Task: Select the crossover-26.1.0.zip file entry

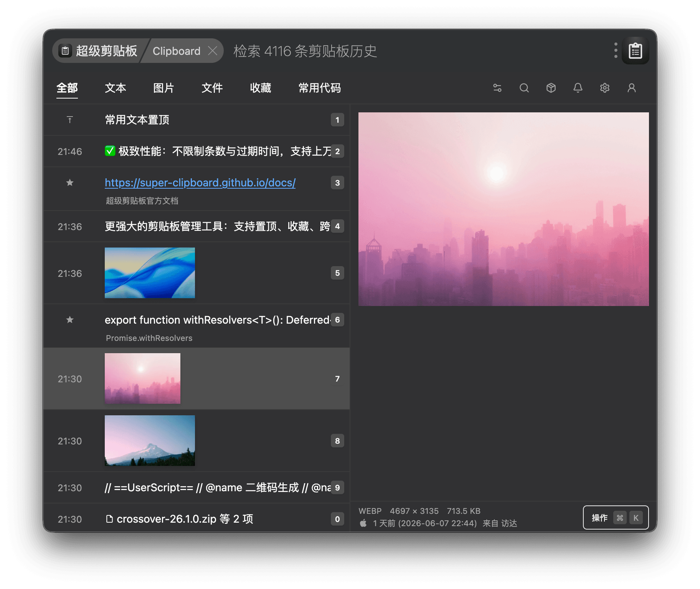Action: [196, 519]
